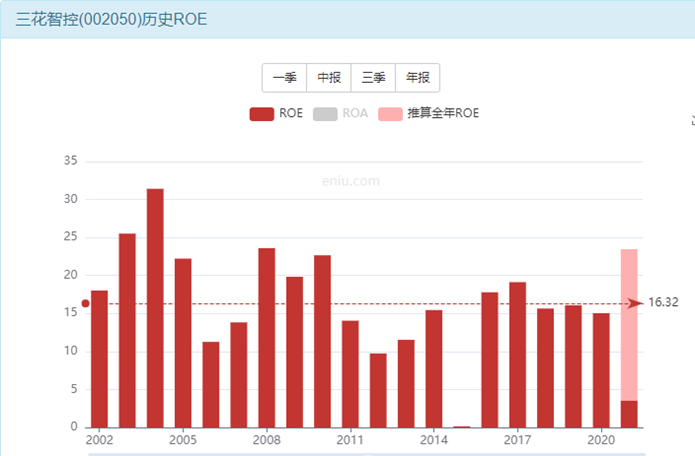Switch to the 中报 report tab
Image resolution: width=695 pixels, height=456 pixels.
(x=329, y=78)
